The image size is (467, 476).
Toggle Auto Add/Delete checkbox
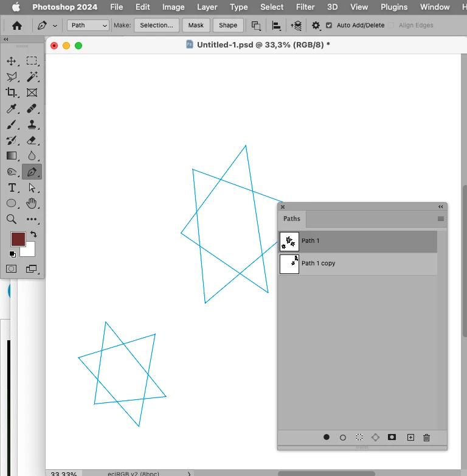(329, 25)
